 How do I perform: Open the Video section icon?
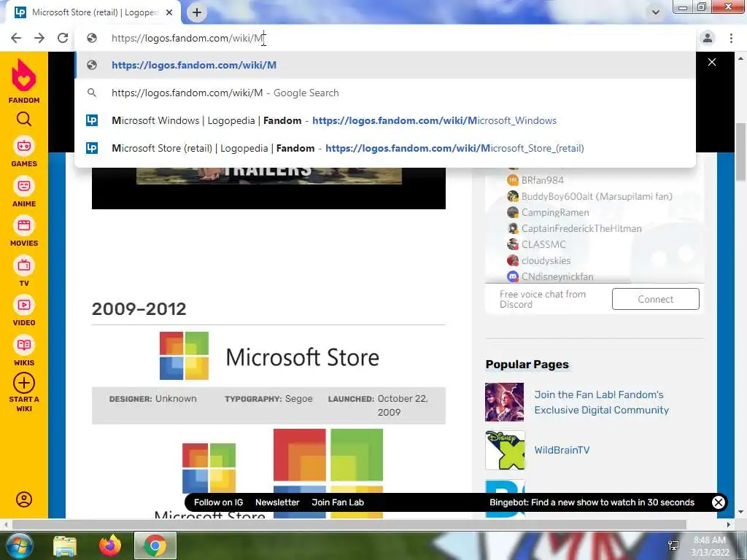(24, 305)
